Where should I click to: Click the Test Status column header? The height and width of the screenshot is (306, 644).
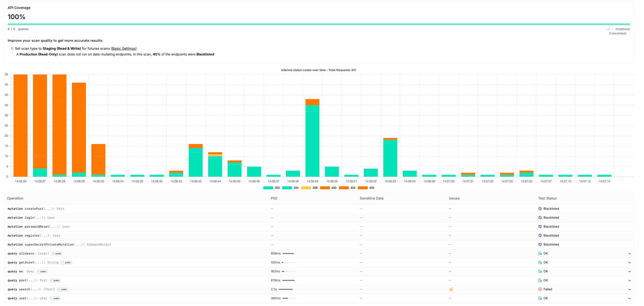click(x=547, y=198)
